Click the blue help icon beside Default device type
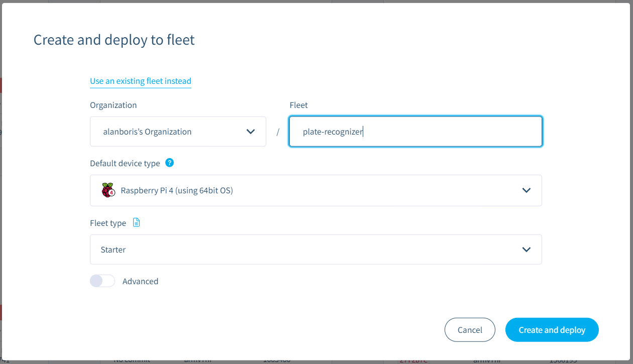This screenshot has width=633, height=364. point(169,163)
